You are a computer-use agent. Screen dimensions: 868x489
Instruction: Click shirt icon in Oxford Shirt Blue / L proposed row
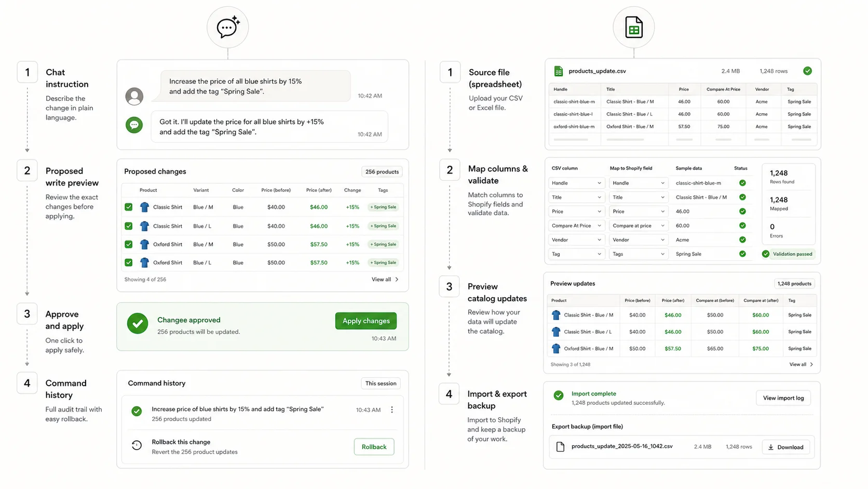pos(144,262)
